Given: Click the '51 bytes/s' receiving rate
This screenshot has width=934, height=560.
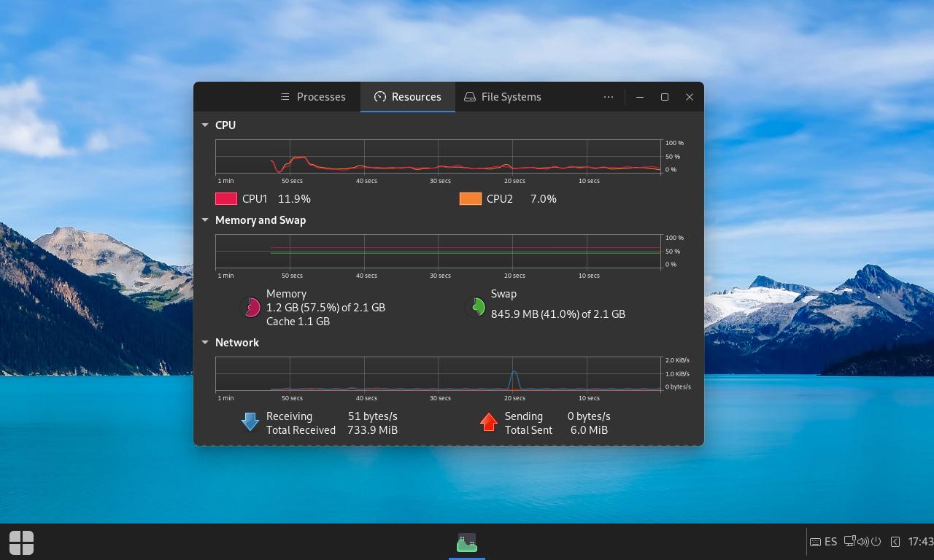Looking at the screenshot, I should (373, 416).
